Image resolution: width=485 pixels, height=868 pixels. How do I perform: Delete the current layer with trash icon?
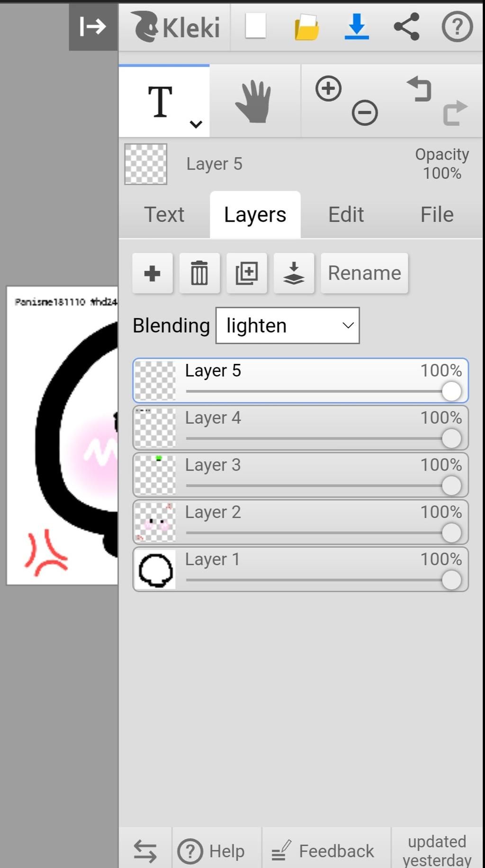pos(199,273)
